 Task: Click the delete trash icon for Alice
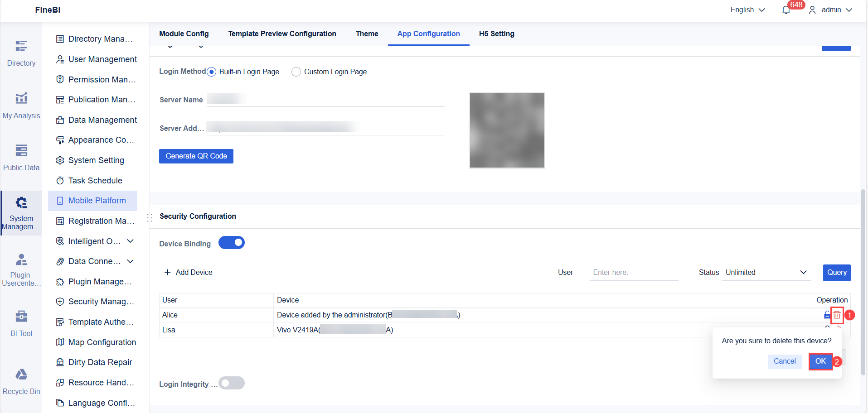[x=837, y=315]
